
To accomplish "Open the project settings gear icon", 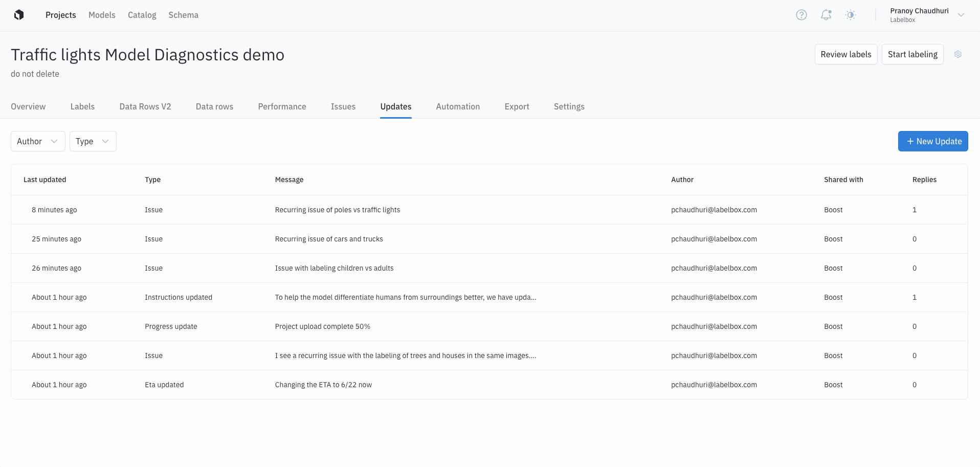I will click(x=958, y=54).
